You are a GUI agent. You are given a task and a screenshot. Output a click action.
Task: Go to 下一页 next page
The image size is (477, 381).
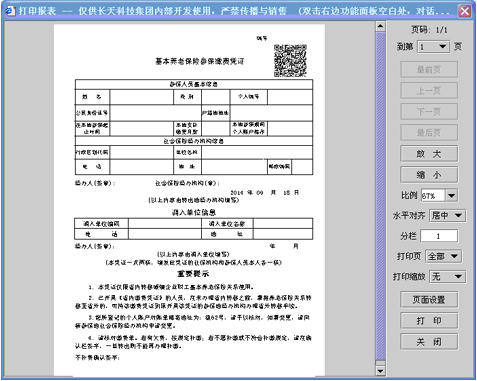pos(429,112)
